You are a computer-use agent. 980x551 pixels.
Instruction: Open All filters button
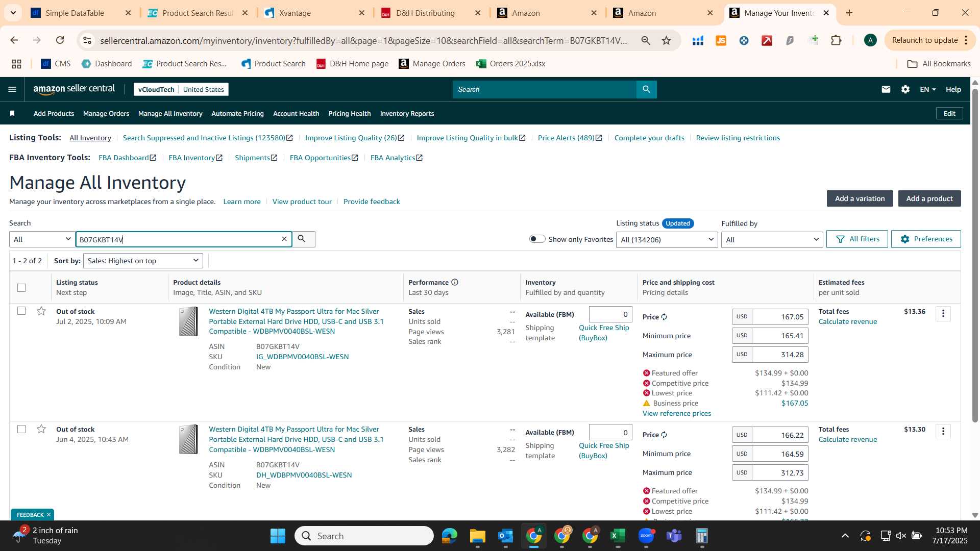pyautogui.click(x=857, y=239)
